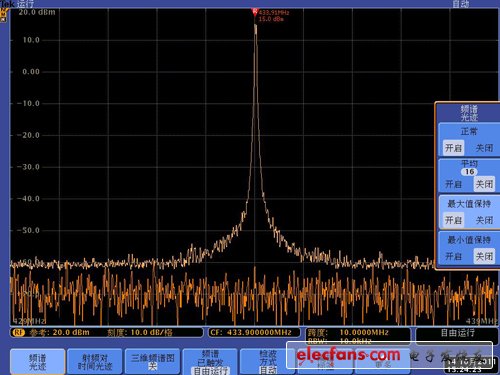Viewport: 500px width, 375px height.
Task: Turn on 正常 trace with 开启
Action: (x=453, y=148)
